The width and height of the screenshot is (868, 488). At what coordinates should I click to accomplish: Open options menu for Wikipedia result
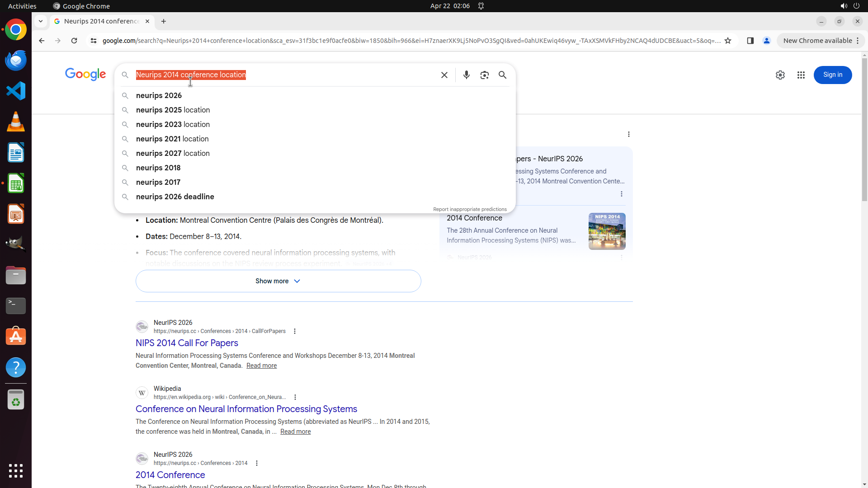(295, 397)
